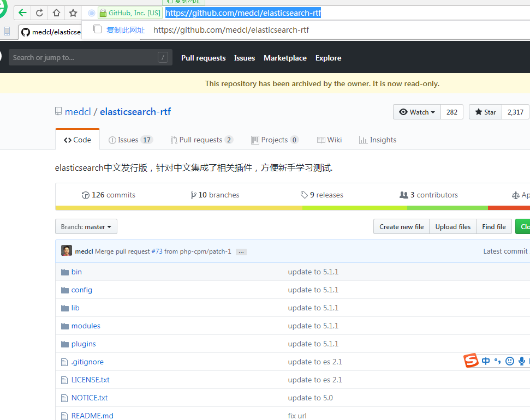Click the Create new file button
This screenshot has height=420, width=530.
tap(401, 226)
